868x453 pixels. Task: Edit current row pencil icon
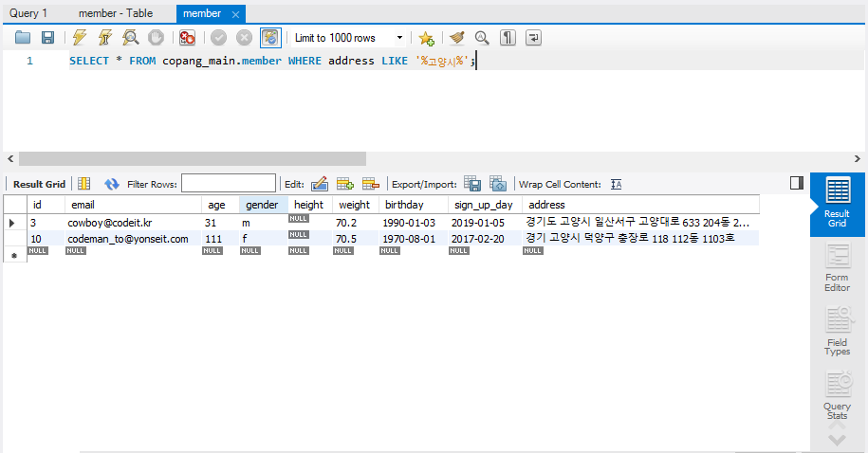pyautogui.click(x=320, y=184)
